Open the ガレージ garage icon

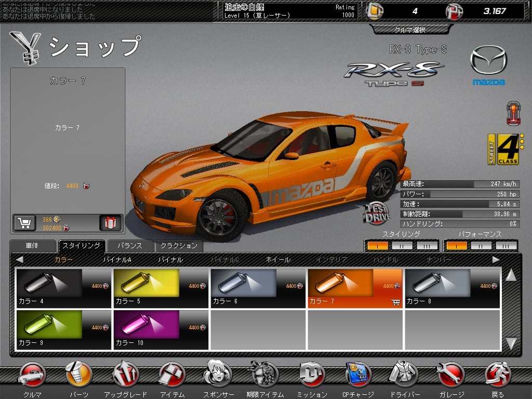450,375
